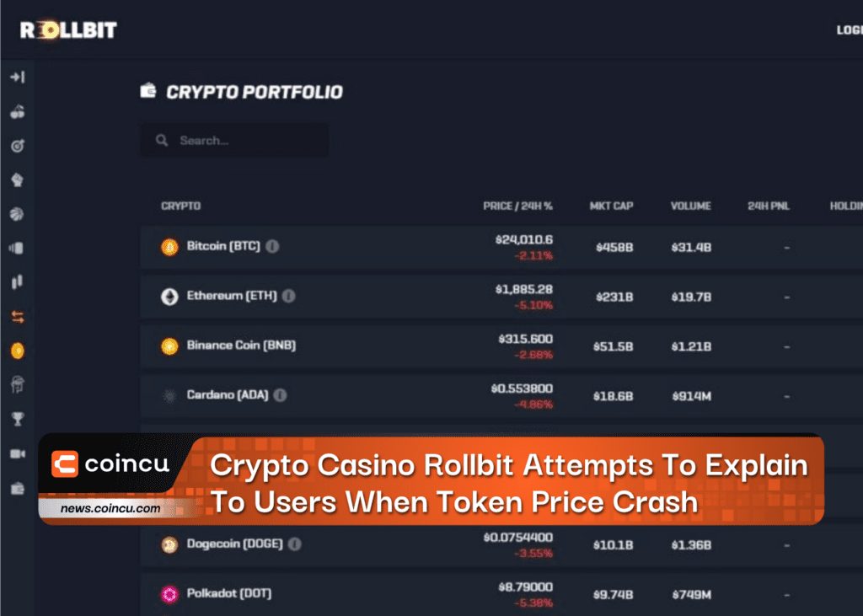
Task: Click the crypto Search field
Action: pos(234,141)
